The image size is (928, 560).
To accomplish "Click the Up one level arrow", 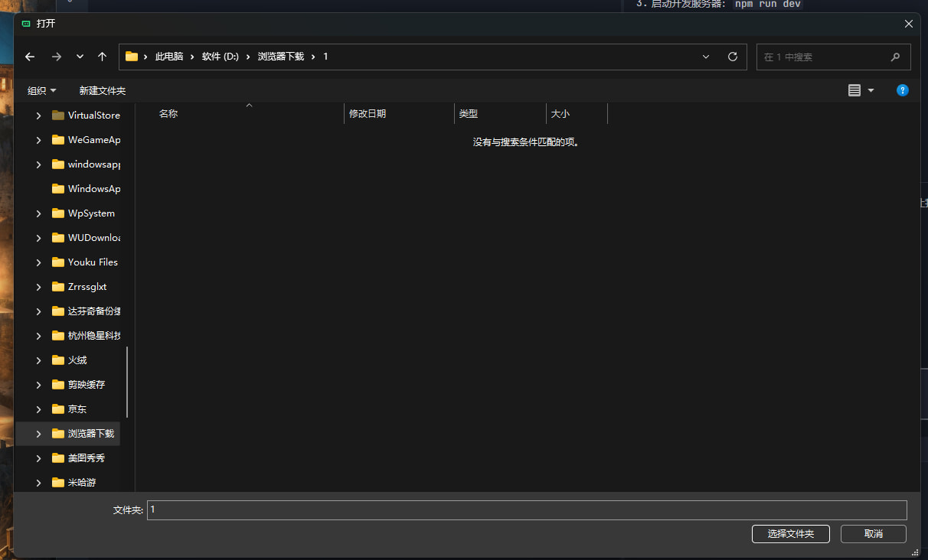I will click(102, 57).
